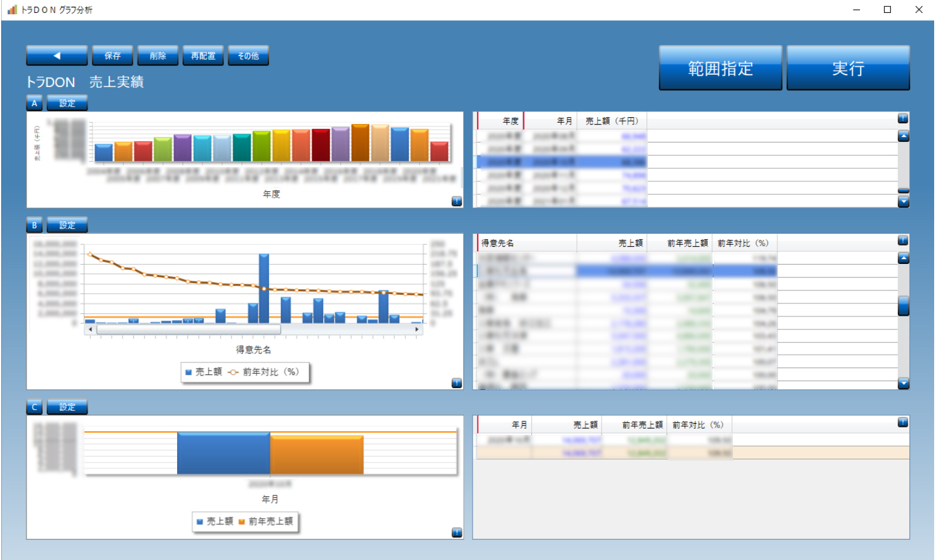The width and height of the screenshot is (936, 560).
Task: Click the table A vertical scrollbar thumb
Action: [x=903, y=191]
